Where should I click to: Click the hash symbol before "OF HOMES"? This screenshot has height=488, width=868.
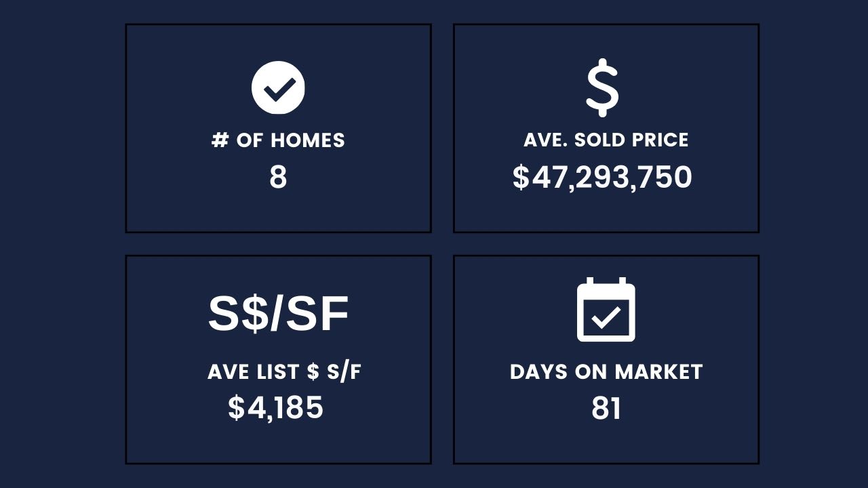[x=220, y=140]
